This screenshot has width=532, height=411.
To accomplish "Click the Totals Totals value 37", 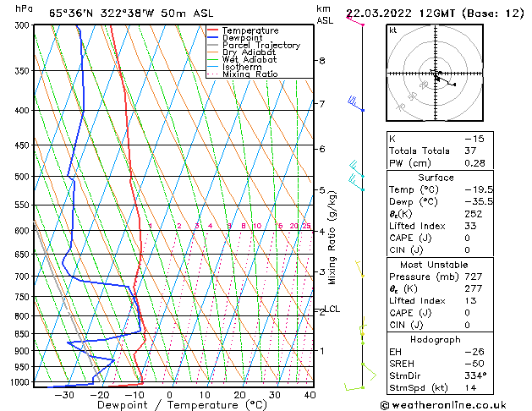I will [470, 151].
